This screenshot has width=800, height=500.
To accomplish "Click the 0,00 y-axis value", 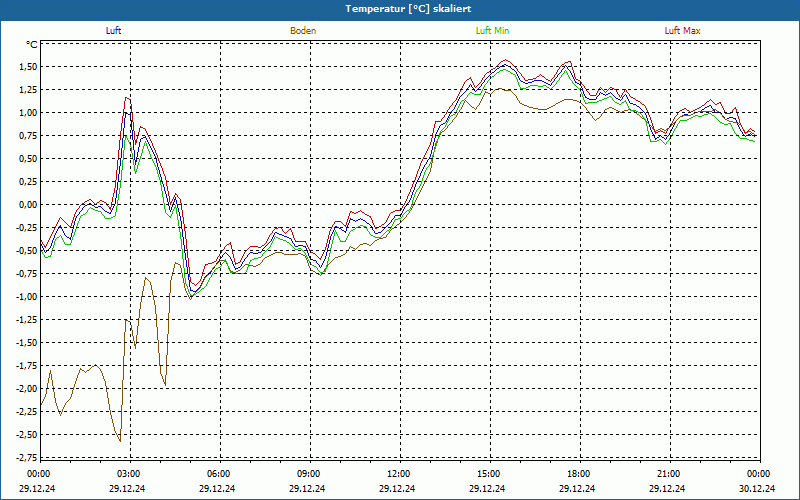I will (x=28, y=205).
